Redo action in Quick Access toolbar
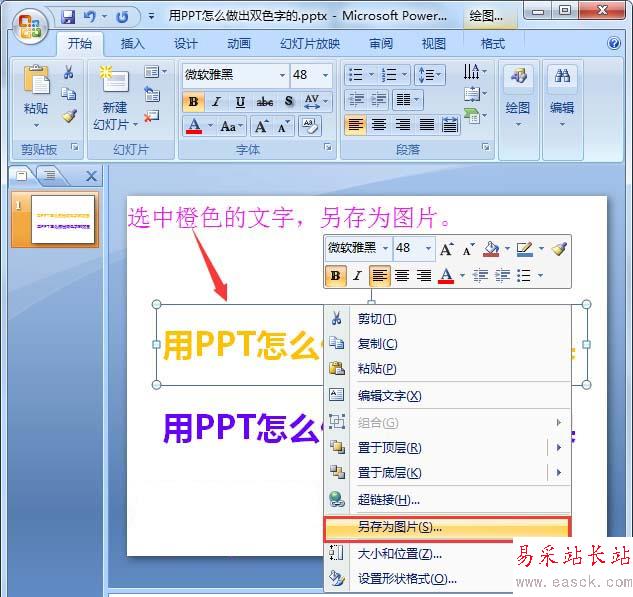 [122, 17]
